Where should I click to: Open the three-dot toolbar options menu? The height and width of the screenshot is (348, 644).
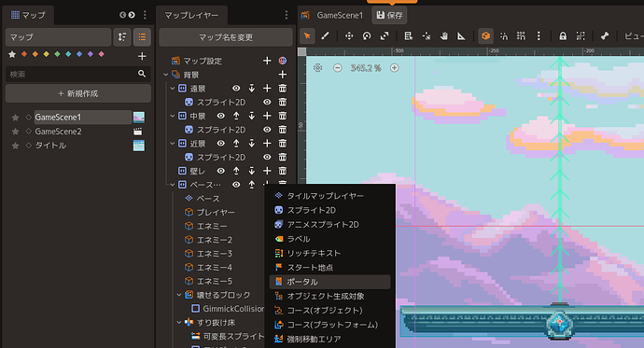pos(539,36)
